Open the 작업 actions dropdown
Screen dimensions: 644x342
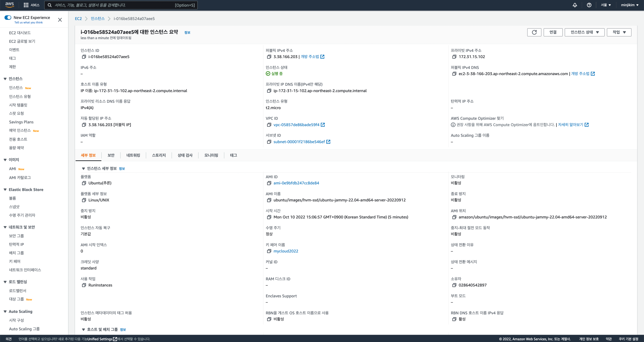coord(619,32)
